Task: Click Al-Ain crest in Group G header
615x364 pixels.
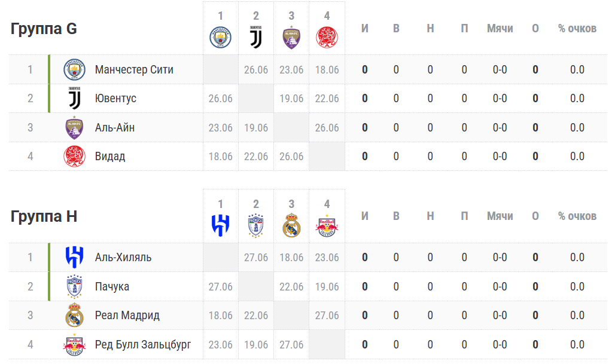Action: pyautogui.click(x=291, y=38)
